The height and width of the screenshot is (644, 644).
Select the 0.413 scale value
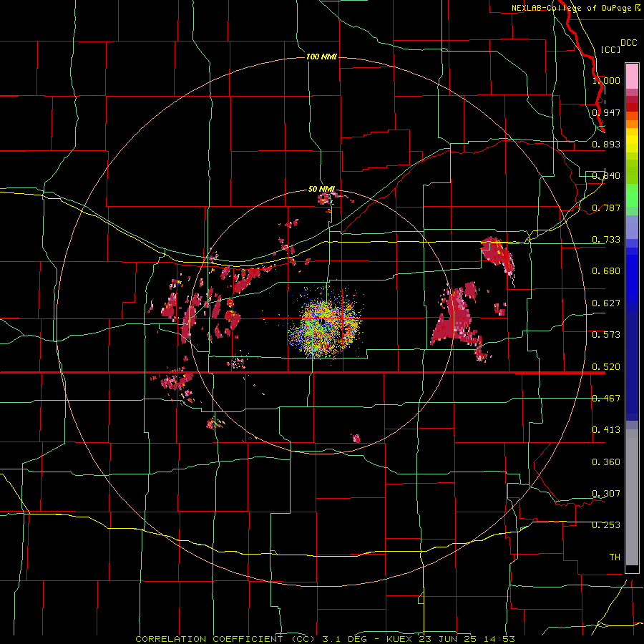(606, 430)
